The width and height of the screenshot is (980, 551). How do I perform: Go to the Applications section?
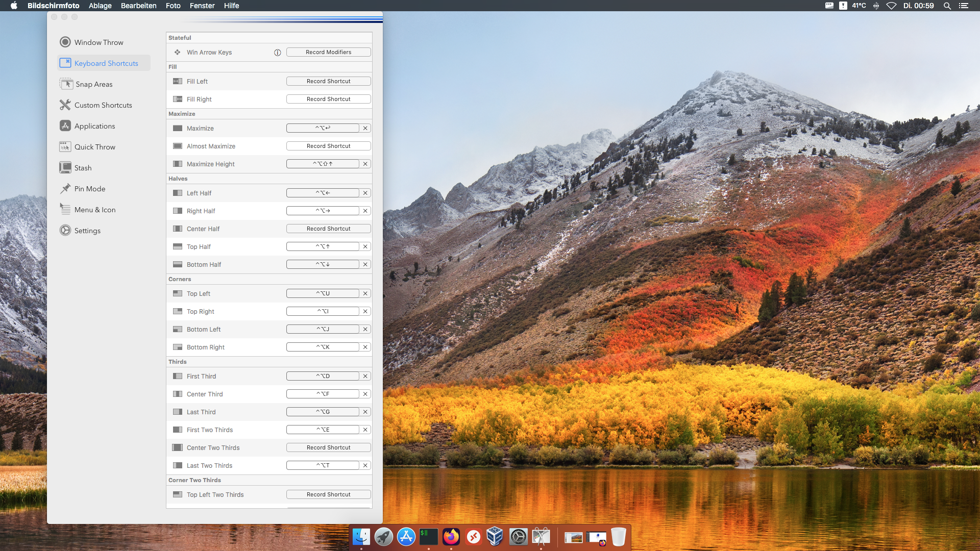click(x=94, y=126)
